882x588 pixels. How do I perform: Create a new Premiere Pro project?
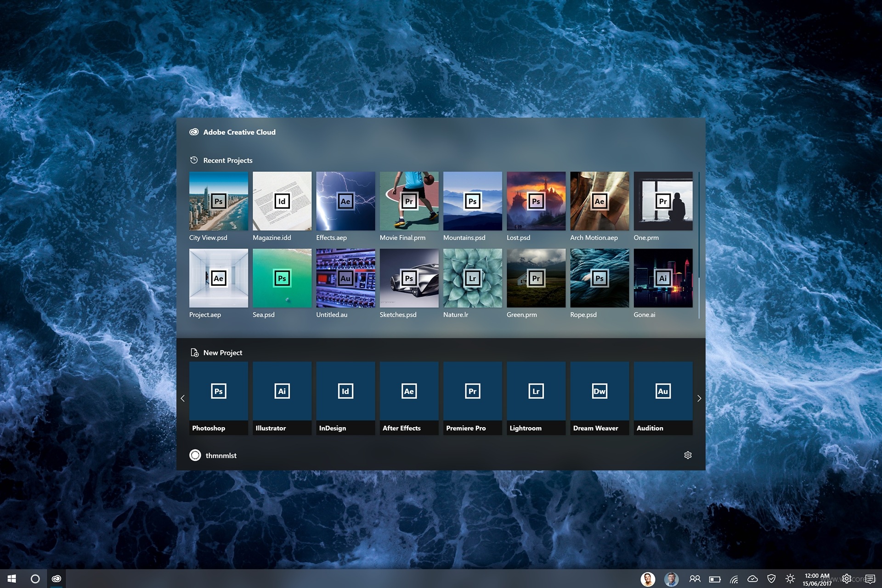[x=472, y=398]
